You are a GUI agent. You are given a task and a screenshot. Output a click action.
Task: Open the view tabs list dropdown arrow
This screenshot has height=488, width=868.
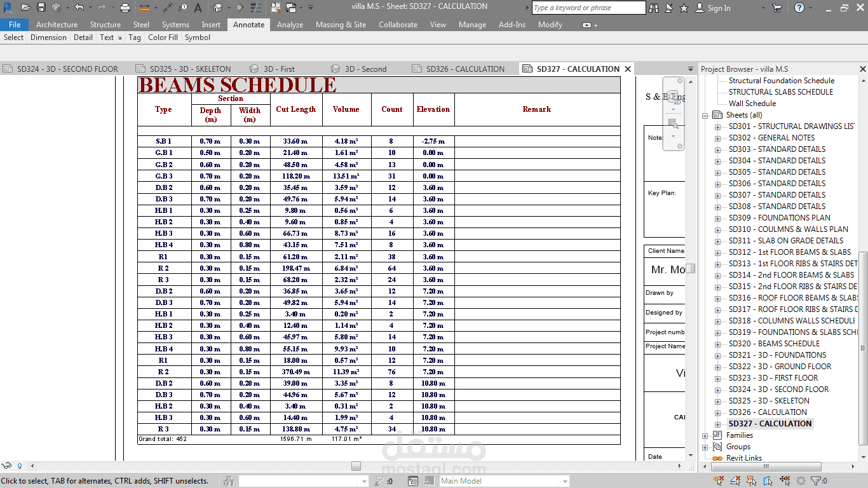tap(691, 69)
